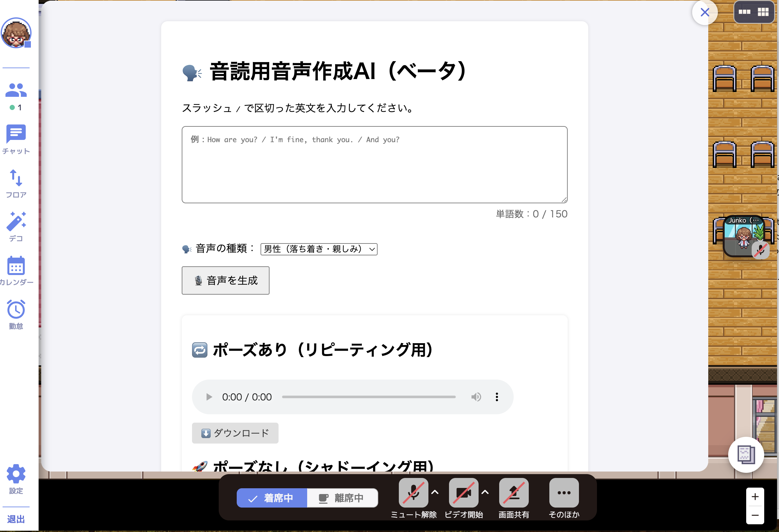Select the フロア floor icon
This screenshot has width=779, height=532.
coord(16,181)
